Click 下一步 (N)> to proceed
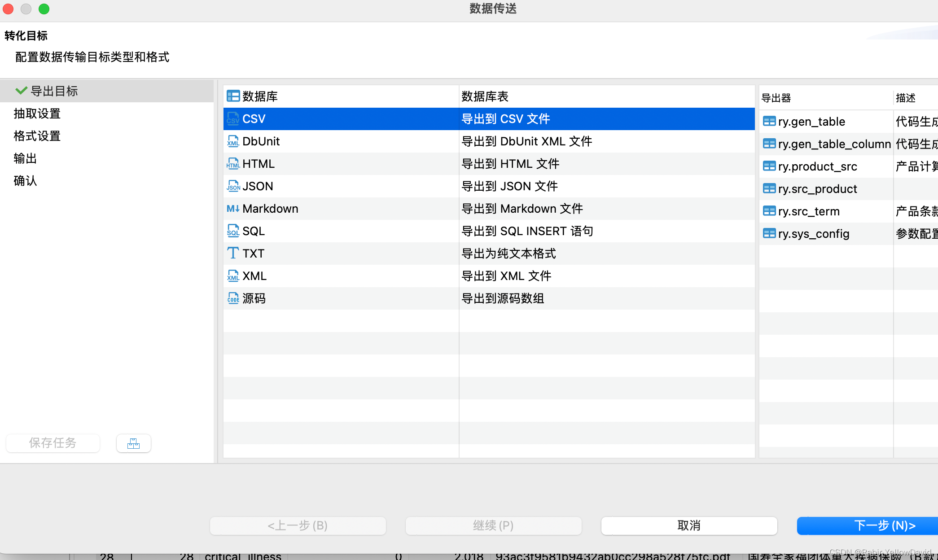The image size is (938, 560). pyautogui.click(x=868, y=525)
